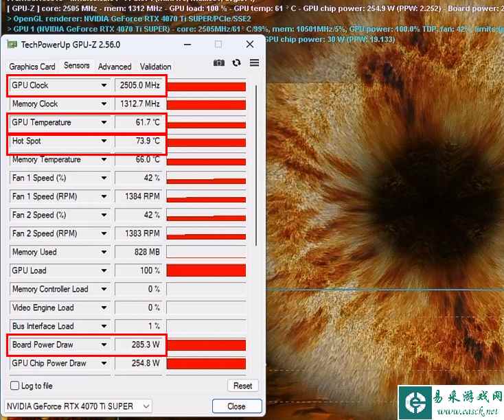
Task: Open the Fan 1 Speed (%) dropdown
Action: click(x=104, y=178)
